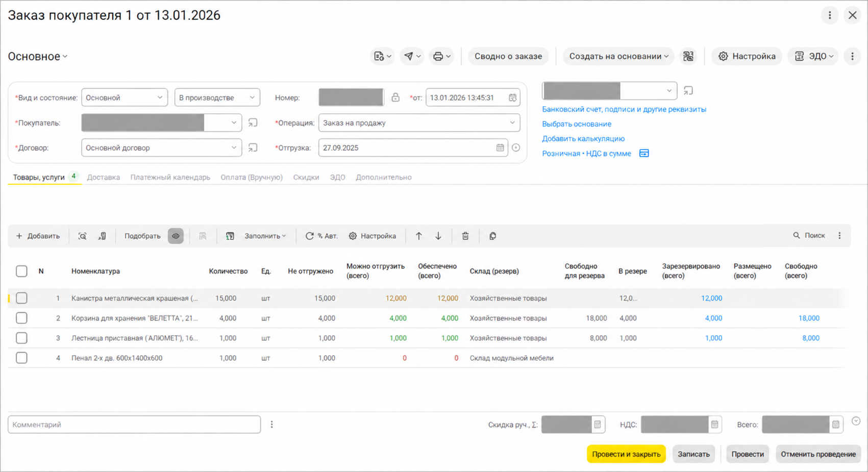
Task: Open the document reports icon menu
Action: pos(383,56)
